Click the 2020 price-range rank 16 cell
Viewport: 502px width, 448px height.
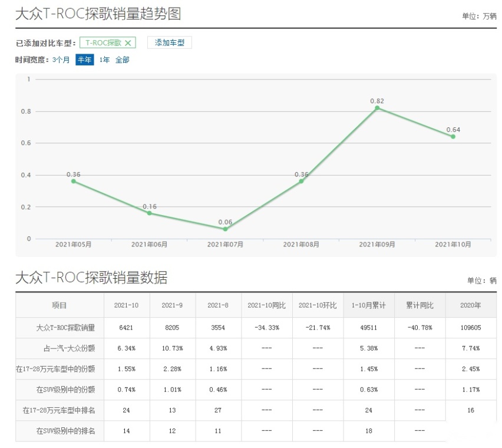[x=471, y=410]
